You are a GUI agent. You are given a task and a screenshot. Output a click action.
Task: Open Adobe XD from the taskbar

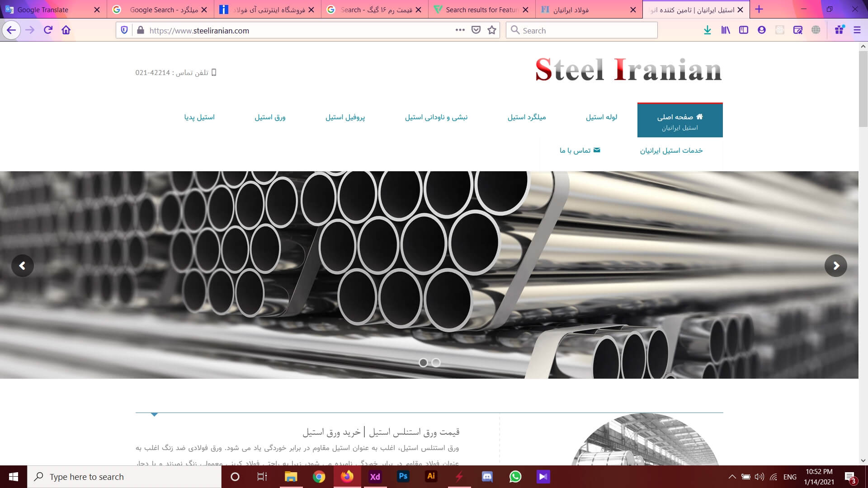tap(374, 476)
